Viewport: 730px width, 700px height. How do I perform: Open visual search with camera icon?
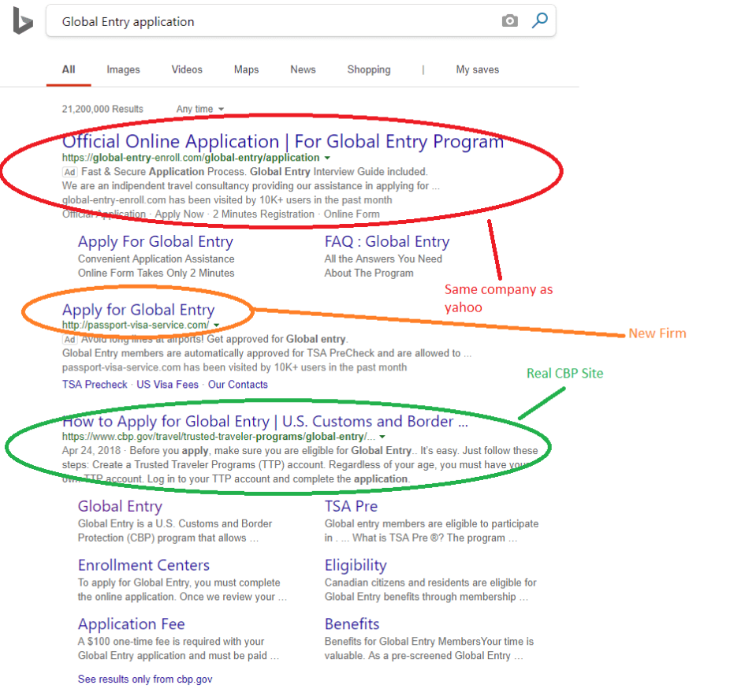point(510,20)
